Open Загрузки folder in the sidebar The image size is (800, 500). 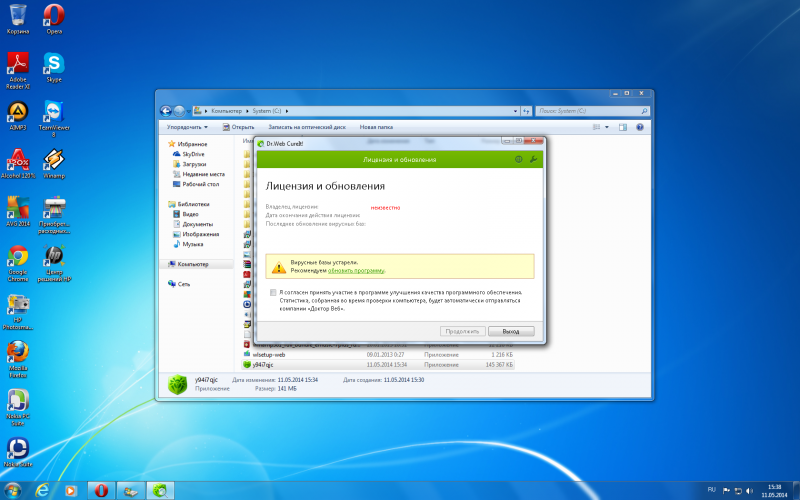point(189,164)
